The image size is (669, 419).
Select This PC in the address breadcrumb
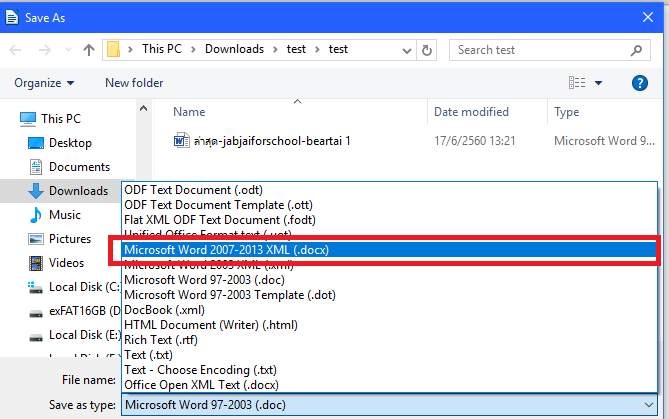(x=162, y=49)
